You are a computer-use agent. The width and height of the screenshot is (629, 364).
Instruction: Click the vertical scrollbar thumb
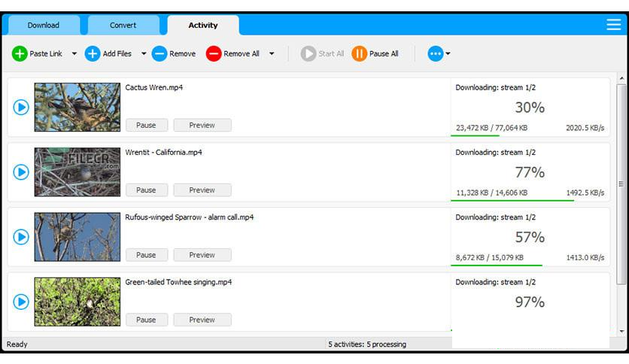click(x=621, y=184)
